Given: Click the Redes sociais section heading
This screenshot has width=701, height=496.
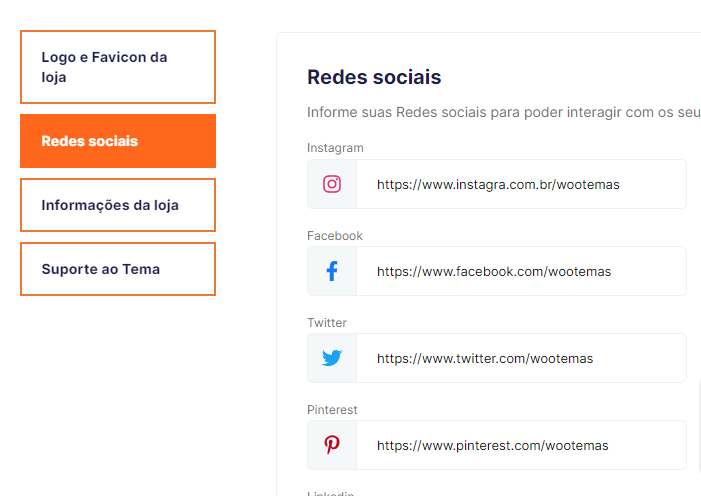Looking at the screenshot, I should pos(374,77).
